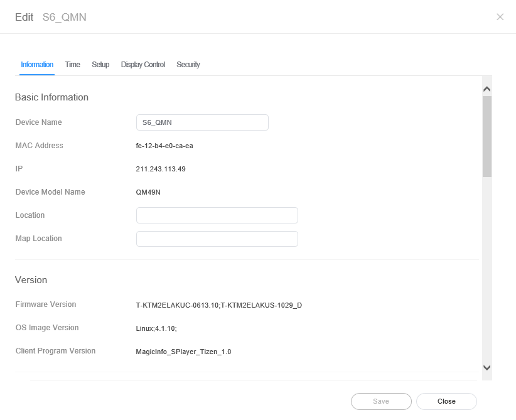516x420 pixels.
Task: Click into the Location text field
Action: (217, 215)
